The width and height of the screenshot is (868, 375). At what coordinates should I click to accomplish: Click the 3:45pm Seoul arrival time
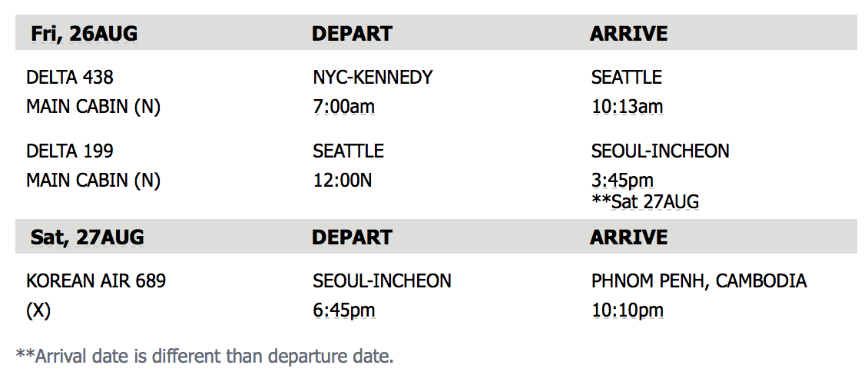point(622,180)
